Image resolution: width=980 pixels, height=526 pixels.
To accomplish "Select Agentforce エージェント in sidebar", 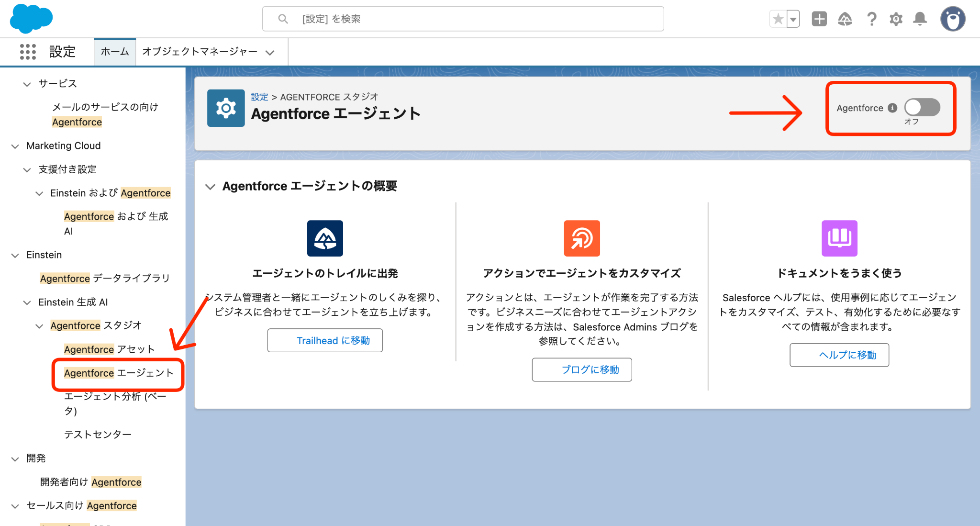I will pyautogui.click(x=118, y=373).
